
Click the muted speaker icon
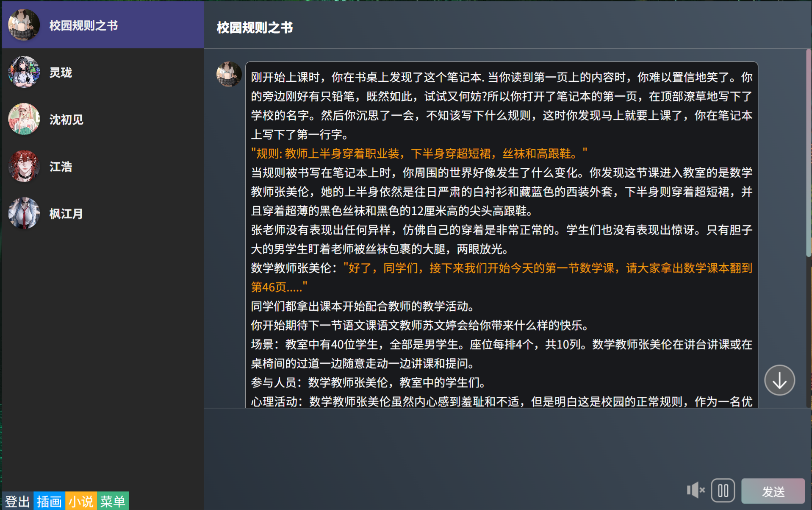click(695, 490)
